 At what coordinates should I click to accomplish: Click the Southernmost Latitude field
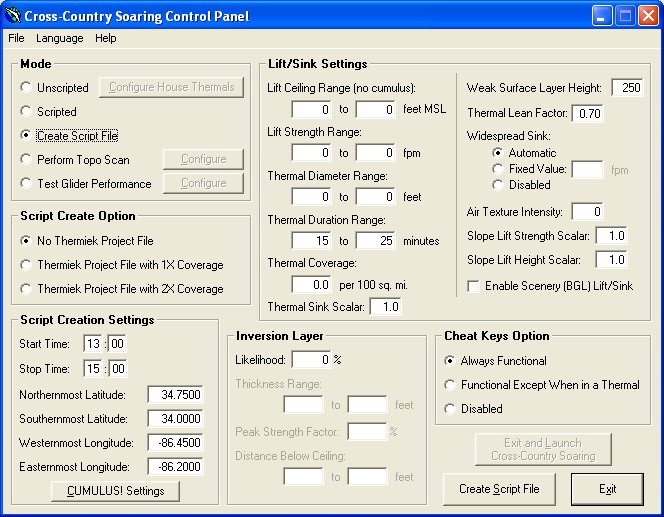tap(175, 419)
